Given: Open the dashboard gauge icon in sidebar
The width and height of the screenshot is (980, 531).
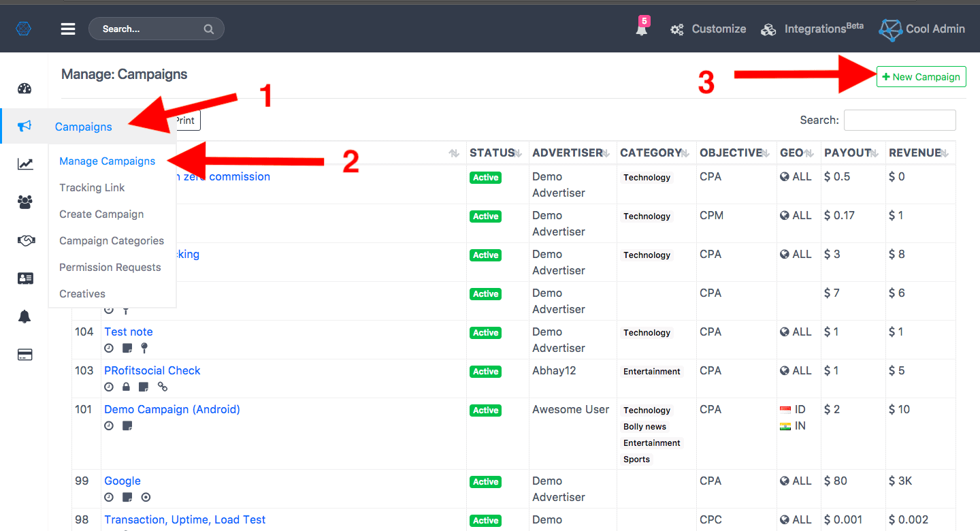Looking at the screenshot, I should tap(25, 88).
